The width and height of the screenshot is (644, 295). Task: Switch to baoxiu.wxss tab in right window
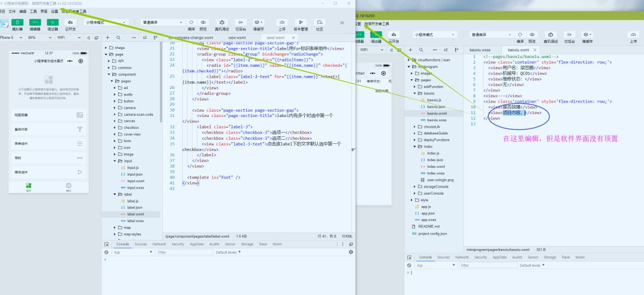coord(480,50)
